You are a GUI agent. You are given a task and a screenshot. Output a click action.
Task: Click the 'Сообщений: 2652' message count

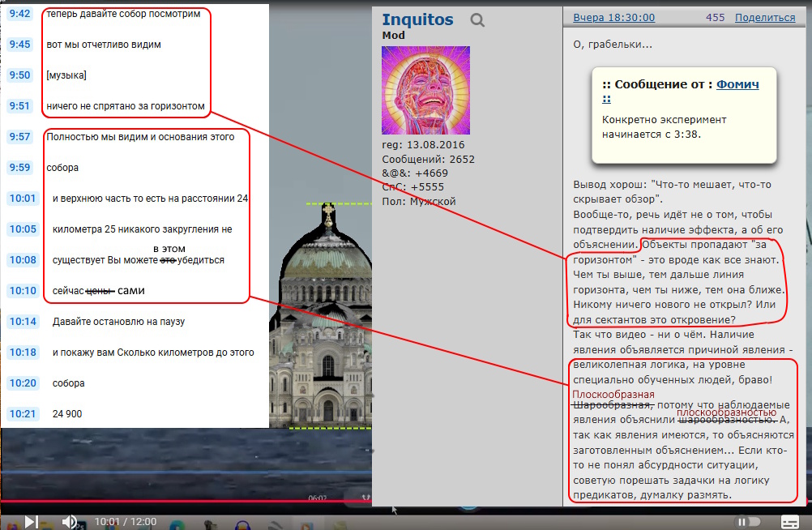[428, 159]
